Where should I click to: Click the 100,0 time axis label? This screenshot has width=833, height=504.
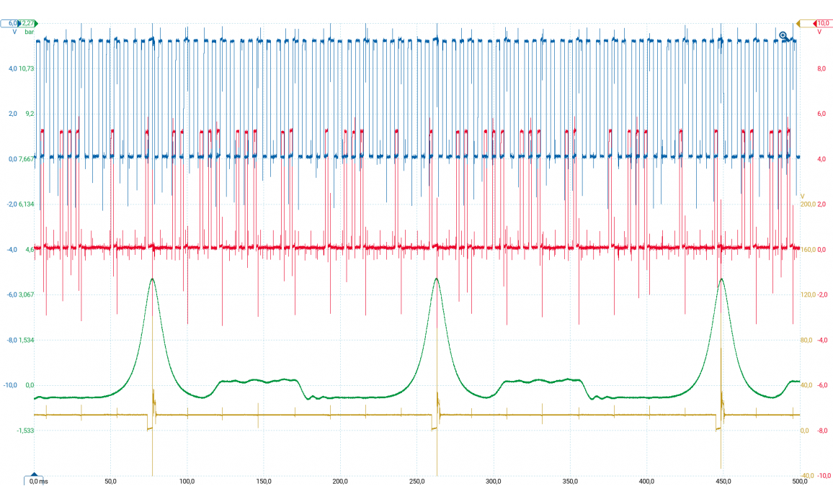187,481
